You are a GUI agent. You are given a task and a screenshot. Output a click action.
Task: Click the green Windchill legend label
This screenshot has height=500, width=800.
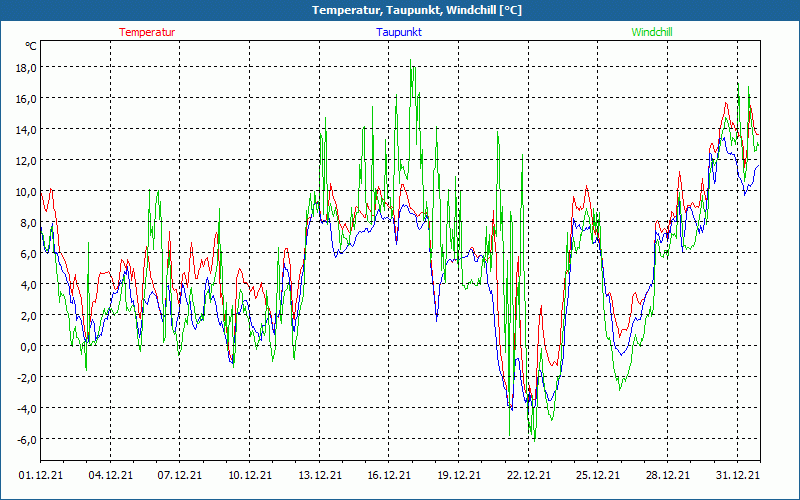click(x=652, y=32)
